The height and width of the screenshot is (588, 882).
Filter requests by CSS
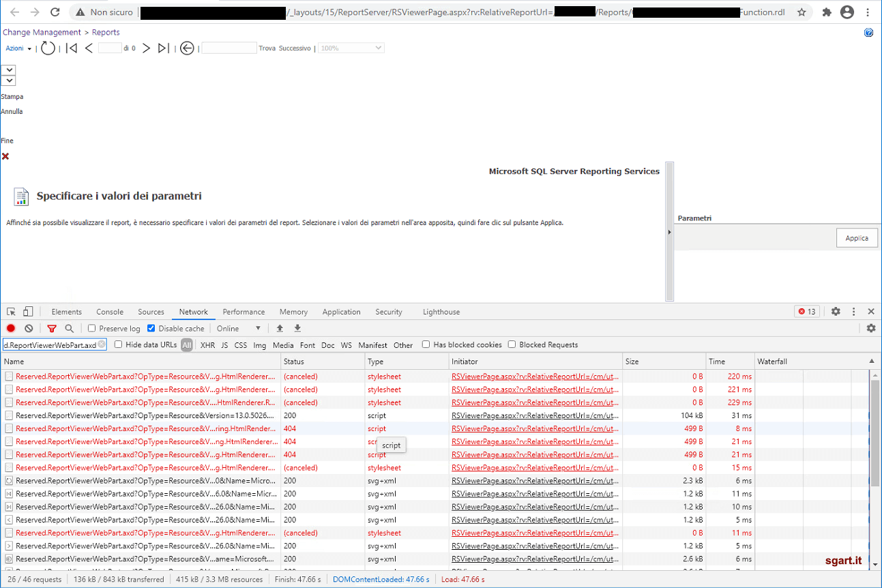[x=241, y=345]
